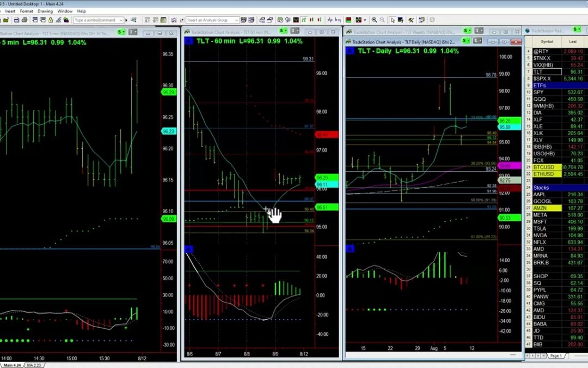
Task: Open Type a symbol/command dropdown
Action: [121, 20]
